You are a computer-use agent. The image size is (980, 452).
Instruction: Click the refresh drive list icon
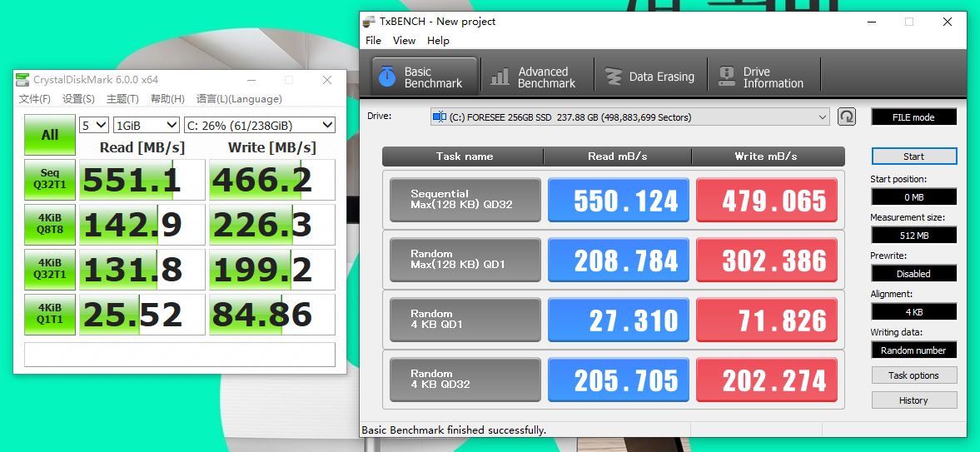tap(847, 117)
